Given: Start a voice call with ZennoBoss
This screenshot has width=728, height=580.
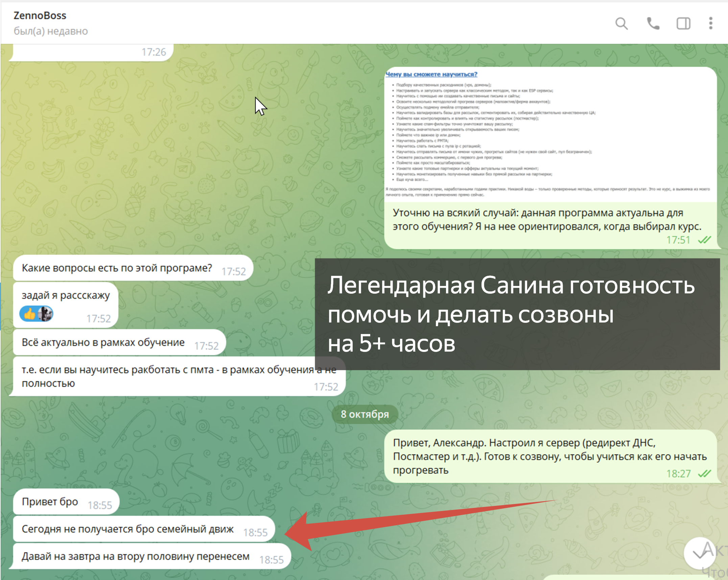Looking at the screenshot, I should 653,24.
